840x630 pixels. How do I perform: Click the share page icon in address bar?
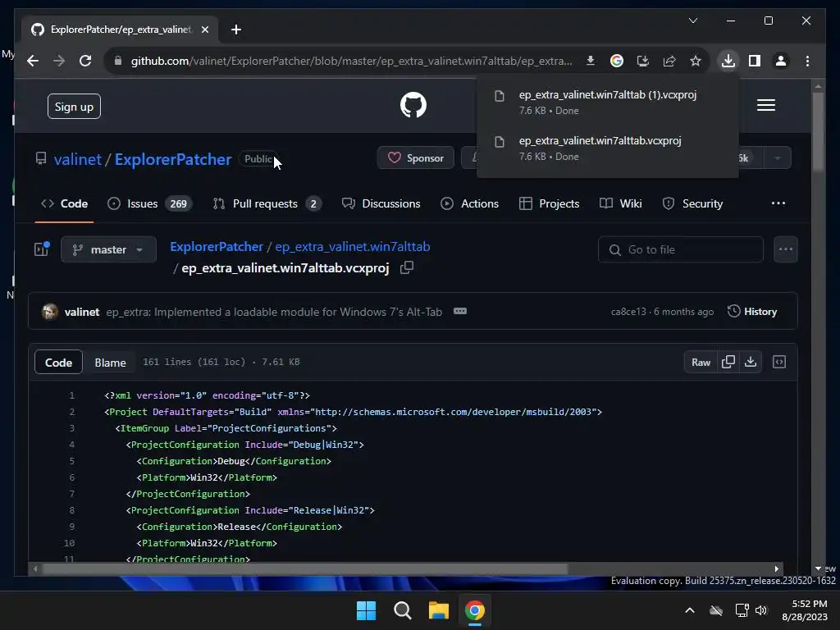point(669,61)
